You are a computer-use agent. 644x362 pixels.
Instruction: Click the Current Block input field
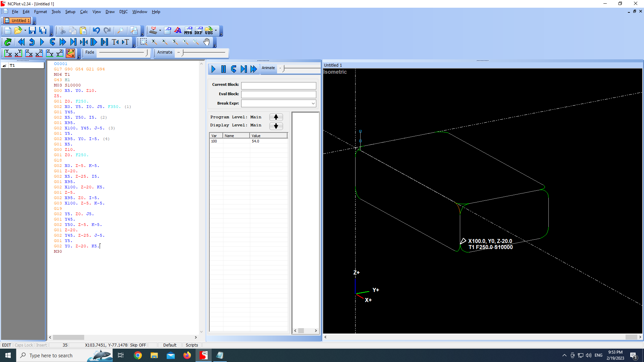point(278,85)
